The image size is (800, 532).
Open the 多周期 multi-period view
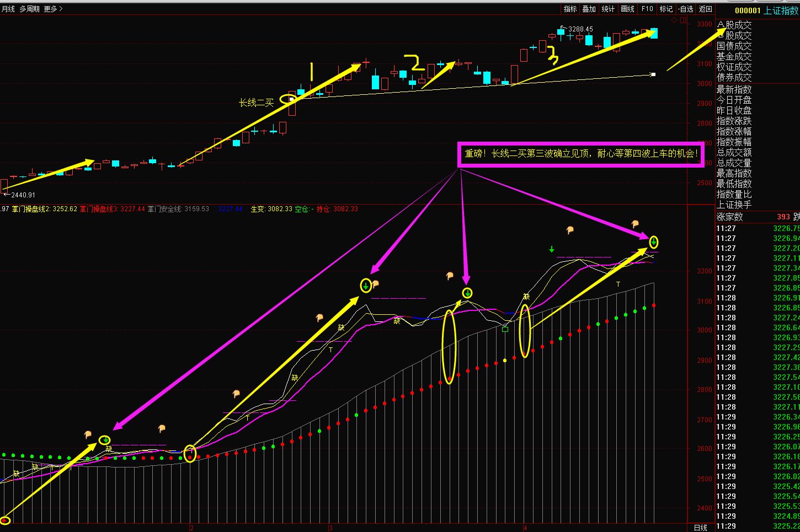29,9
